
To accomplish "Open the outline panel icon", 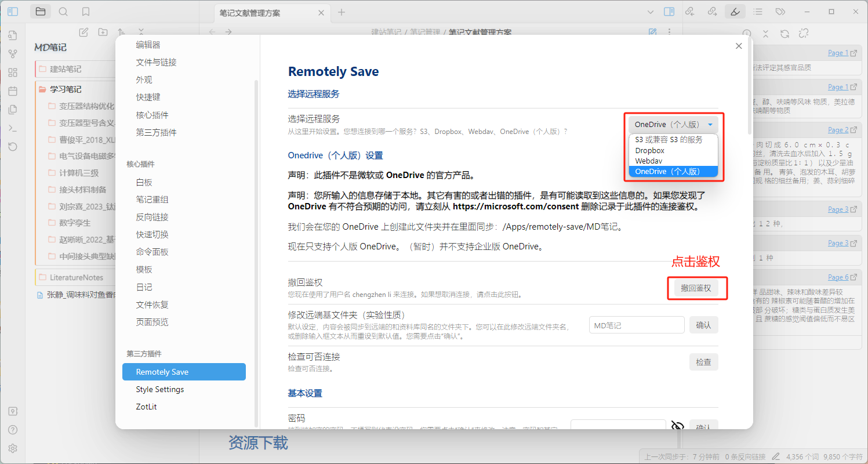I will 758,11.
